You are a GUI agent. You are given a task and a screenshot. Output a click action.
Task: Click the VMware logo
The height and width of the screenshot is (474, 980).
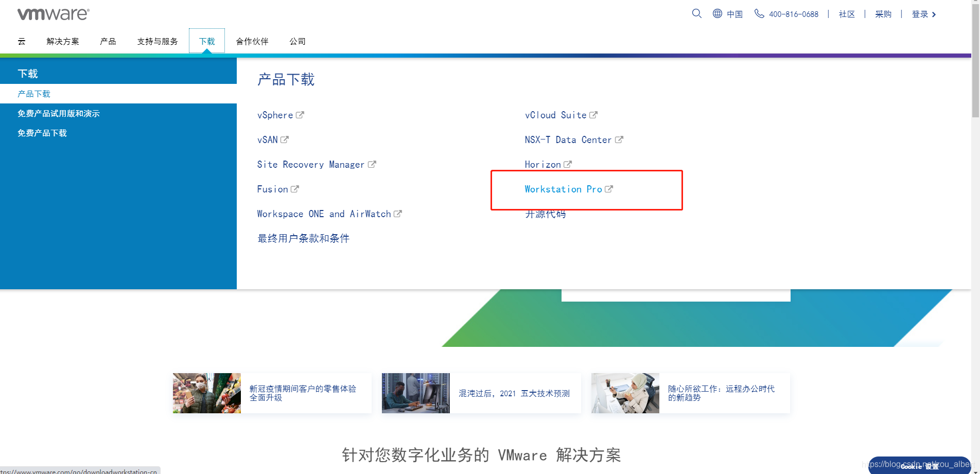tap(54, 14)
